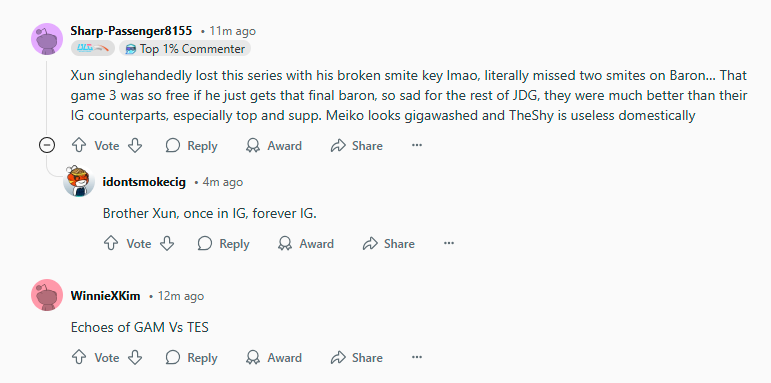Give an award to WinnieXKim's comment
Viewport: 771px width, 383px height.
[274, 357]
